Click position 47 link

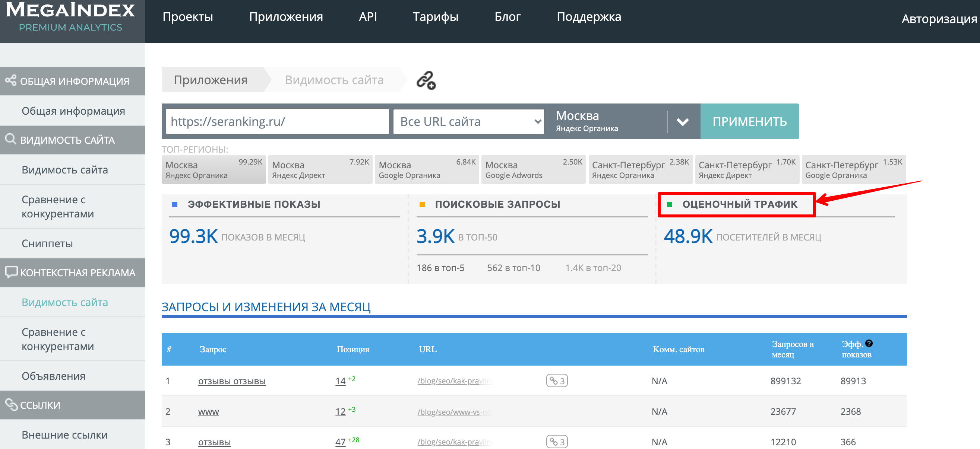(341, 442)
